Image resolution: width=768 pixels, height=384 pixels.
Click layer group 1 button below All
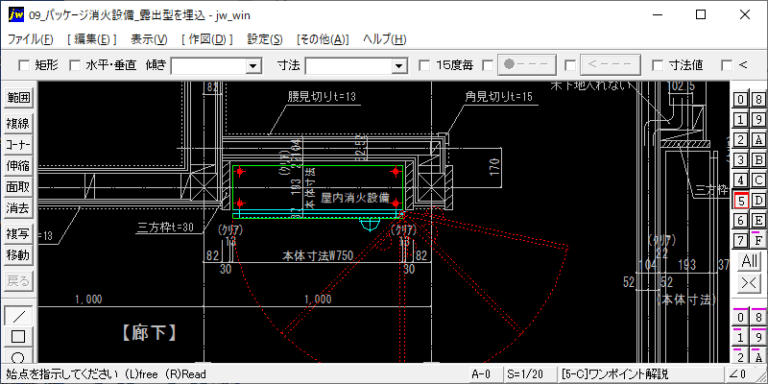click(741, 337)
